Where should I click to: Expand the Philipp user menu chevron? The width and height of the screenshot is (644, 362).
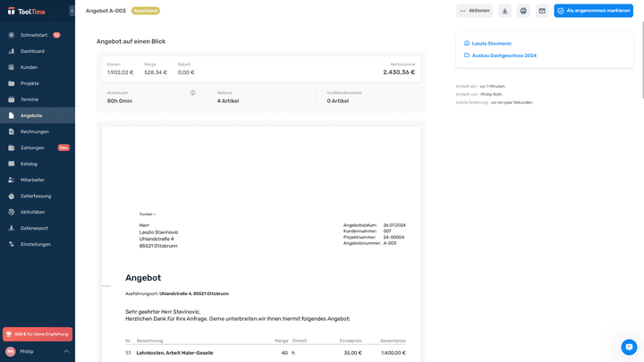coord(66,351)
